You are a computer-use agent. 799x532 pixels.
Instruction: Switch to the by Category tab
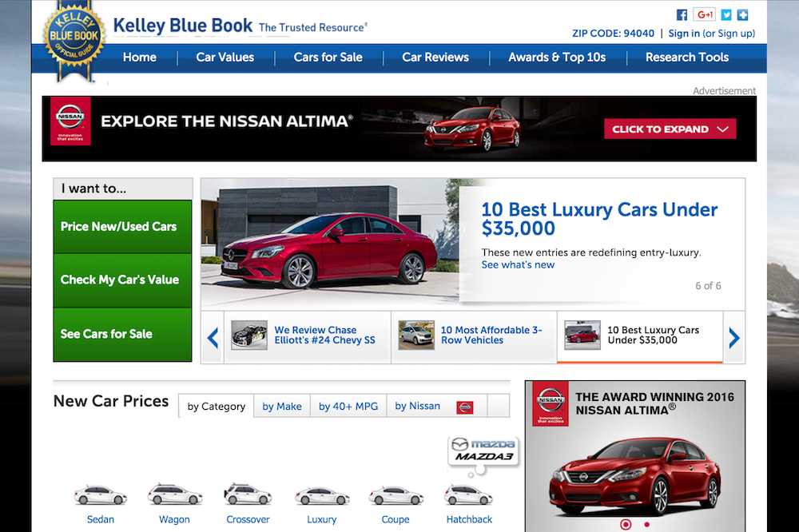click(x=216, y=406)
